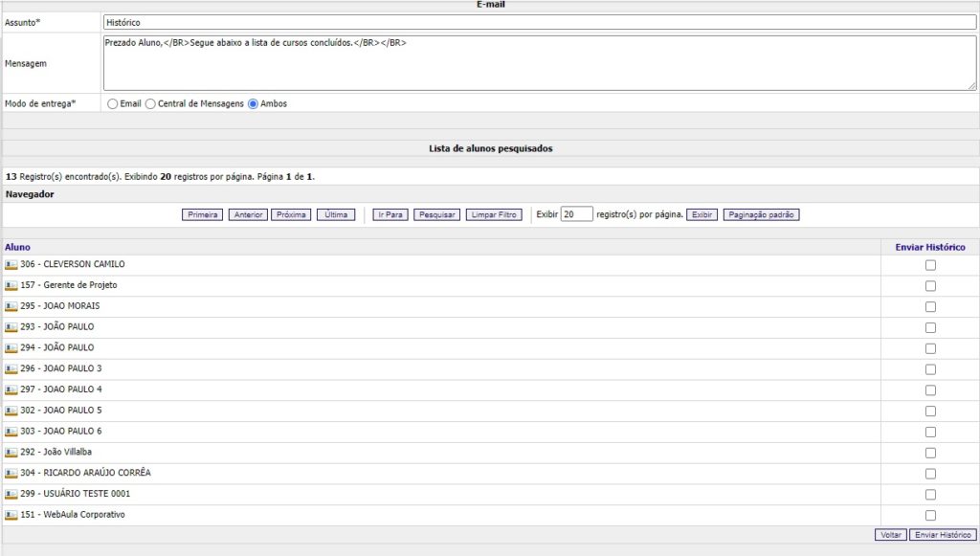
Task: Click the Assunto subject text field
Action: 539,22
